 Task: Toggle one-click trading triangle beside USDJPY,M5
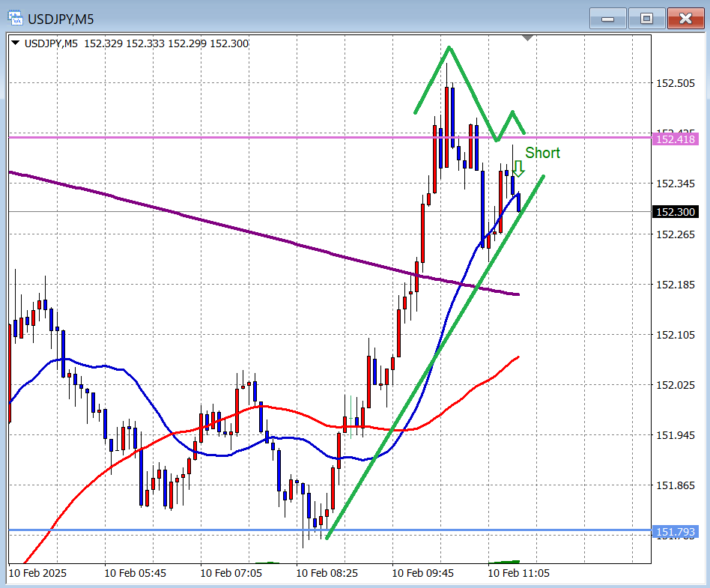[16, 43]
